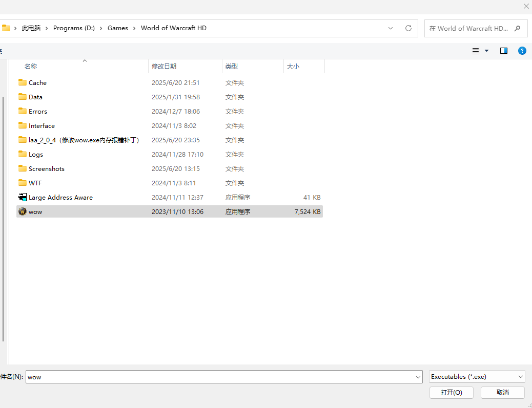Click the date 2023/11/10 13:06

point(177,212)
